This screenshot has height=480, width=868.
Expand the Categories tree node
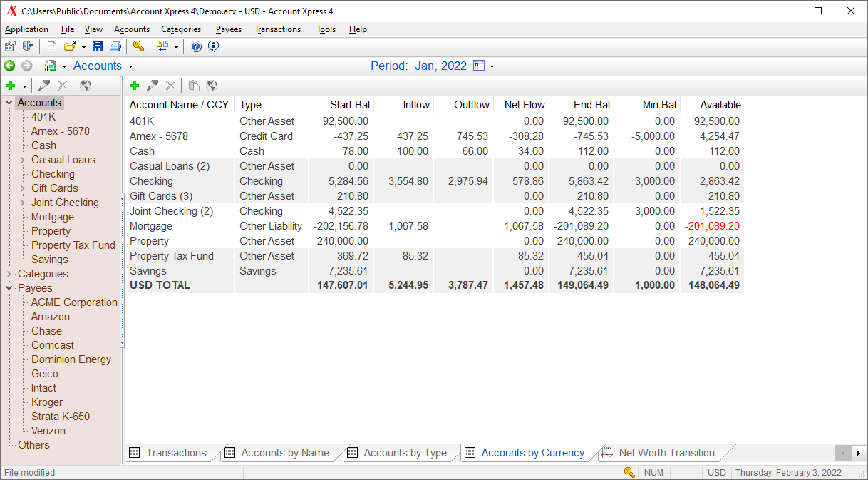click(9, 275)
